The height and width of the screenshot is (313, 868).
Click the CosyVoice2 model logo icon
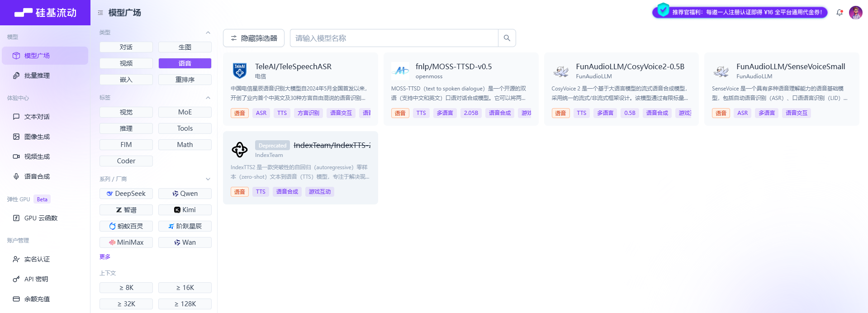pyautogui.click(x=561, y=71)
